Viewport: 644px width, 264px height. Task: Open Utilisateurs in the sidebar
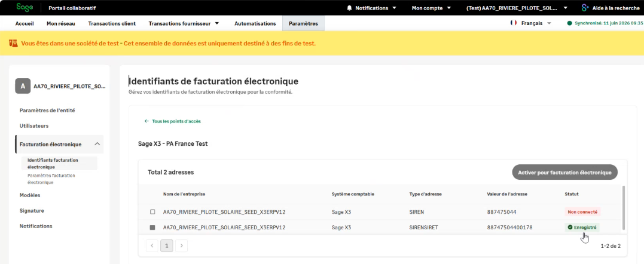pyautogui.click(x=34, y=126)
